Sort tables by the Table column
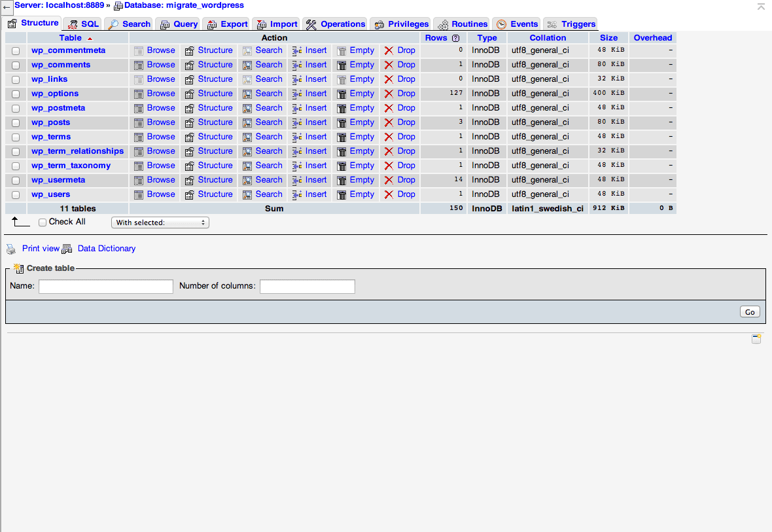772x532 pixels. click(x=70, y=37)
